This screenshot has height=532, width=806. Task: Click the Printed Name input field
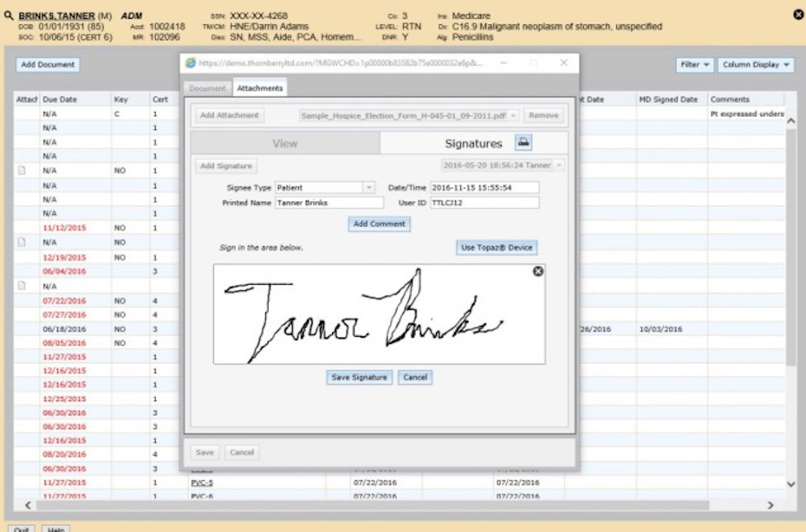point(329,202)
